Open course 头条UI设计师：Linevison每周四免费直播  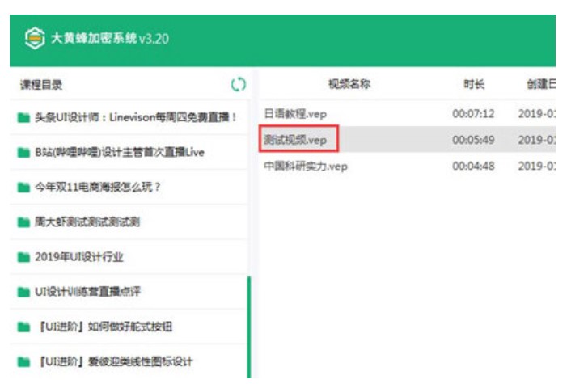pyautogui.click(x=136, y=117)
